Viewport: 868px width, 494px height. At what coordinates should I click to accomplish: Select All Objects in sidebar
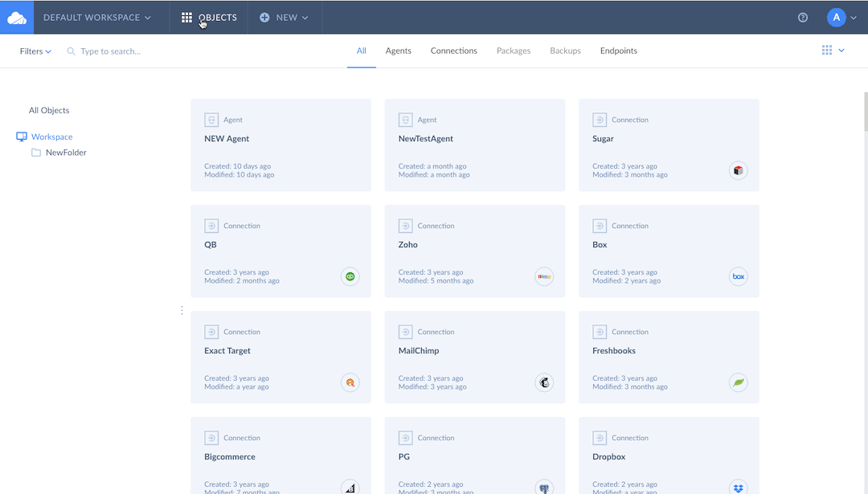(x=49, y=110)
